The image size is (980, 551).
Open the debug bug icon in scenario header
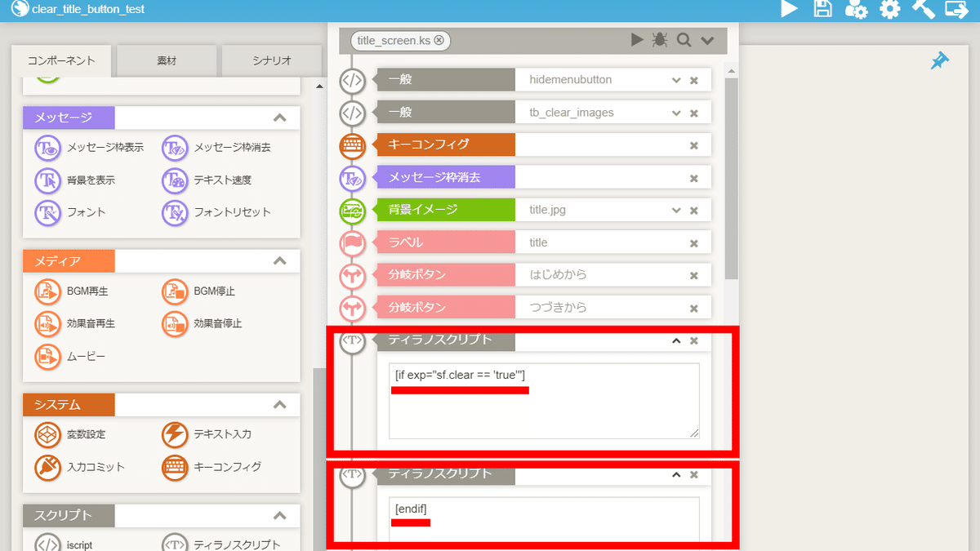point(659,40)
